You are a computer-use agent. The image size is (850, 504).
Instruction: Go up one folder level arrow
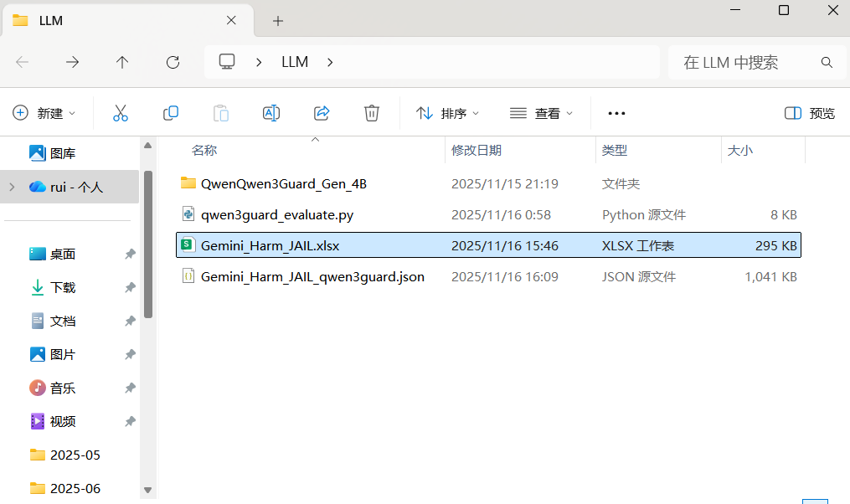coord(122,62)
